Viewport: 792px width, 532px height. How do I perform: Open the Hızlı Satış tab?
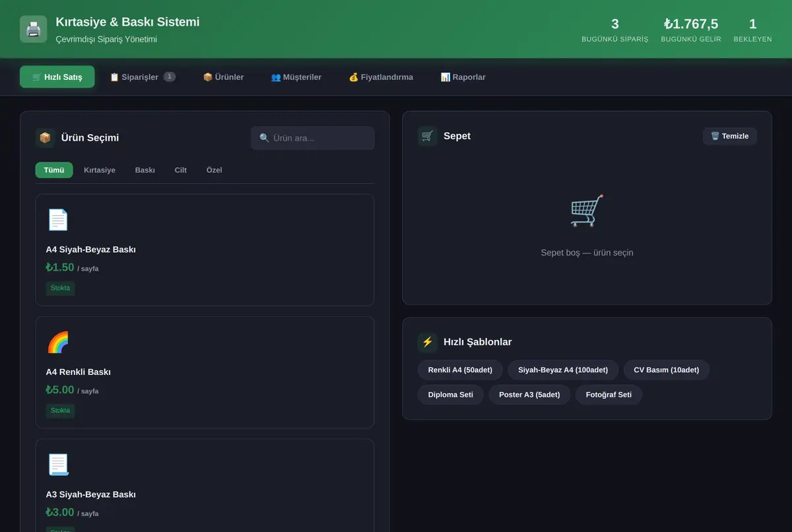click(57, 77)
